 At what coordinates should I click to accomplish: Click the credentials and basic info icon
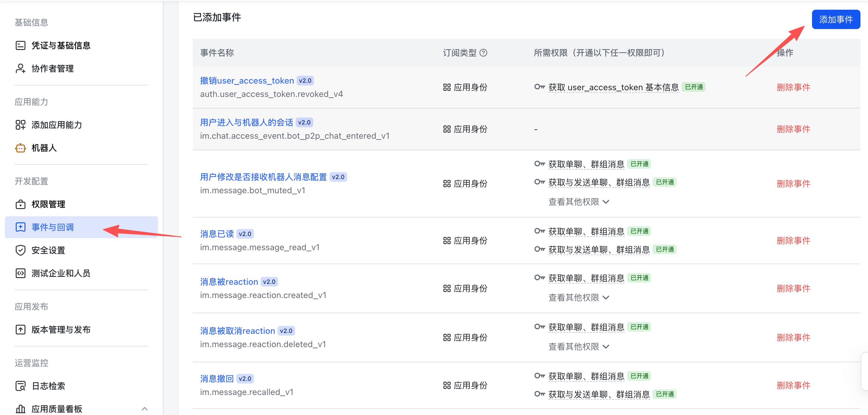(x=21, y=45)
